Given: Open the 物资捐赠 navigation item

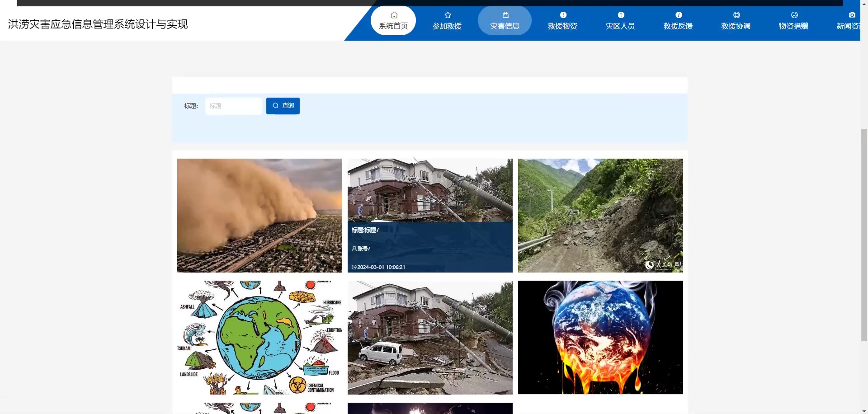Looking at the screenshot, I should (x=793, y=21).
